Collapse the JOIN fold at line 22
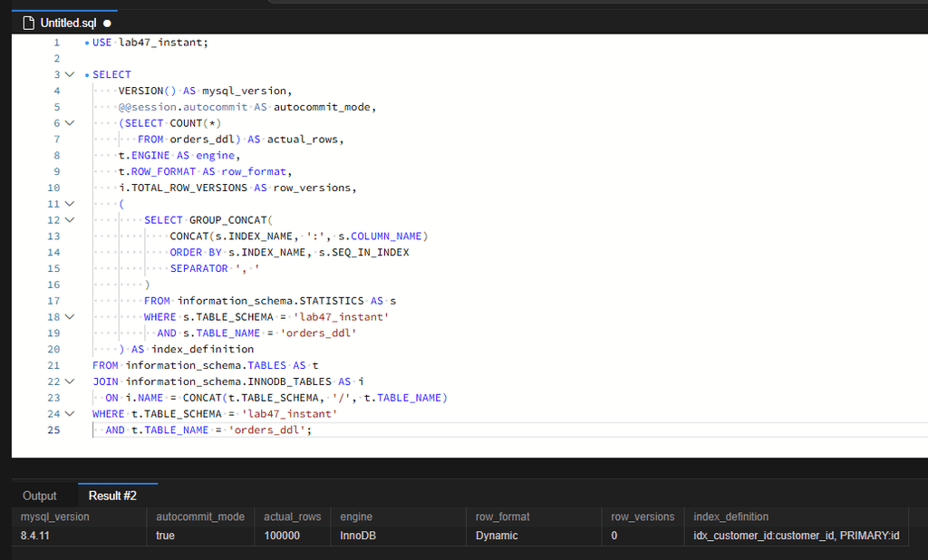Viewport: 928px width, 560px height. [70, 381]
